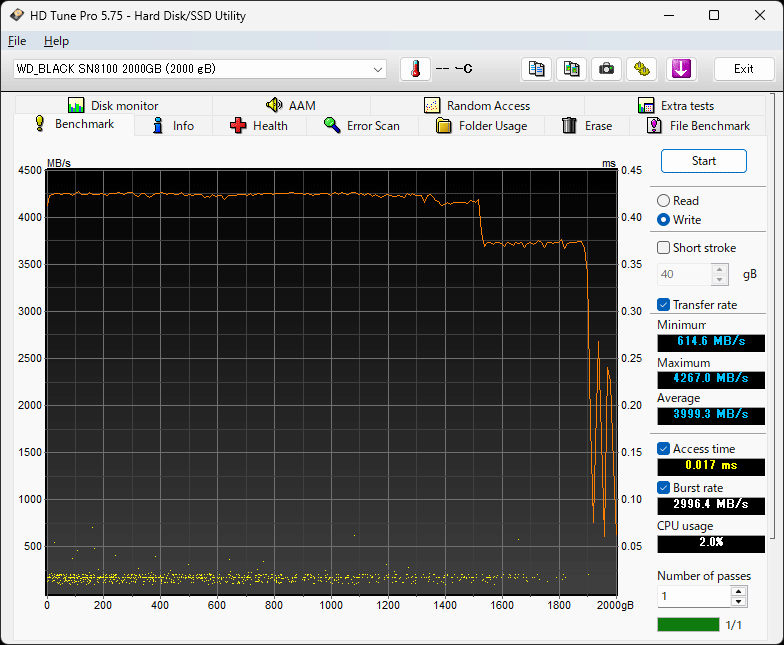Disable the Burst rate checkbox

click(664, 488)
